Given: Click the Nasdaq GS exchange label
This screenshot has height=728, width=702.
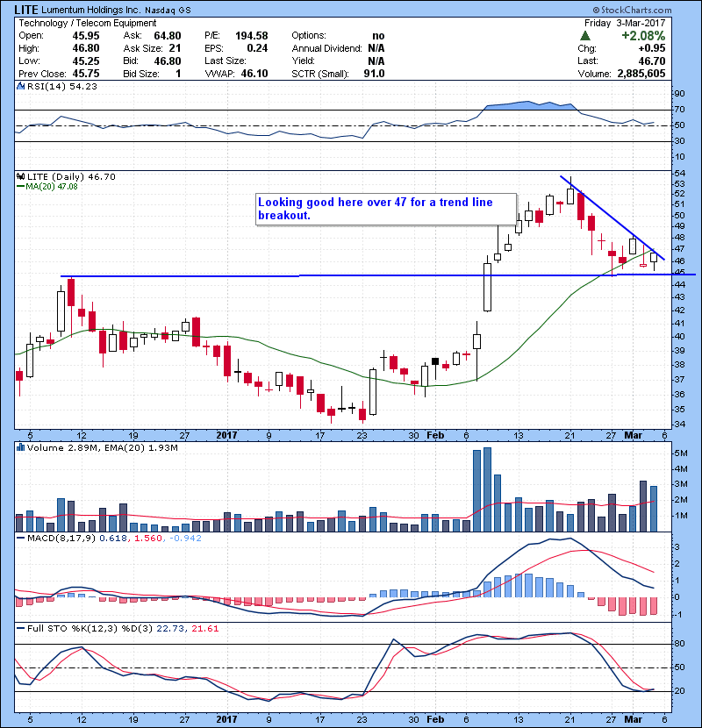Looking at the screenshot, I should pyautogui.click(x=168, y=11).
